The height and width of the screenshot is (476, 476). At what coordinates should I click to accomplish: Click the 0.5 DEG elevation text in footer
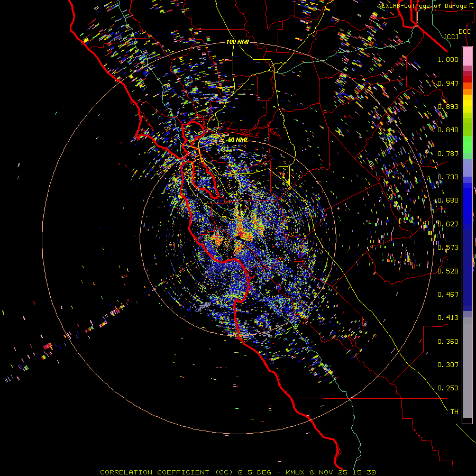[x=254, y=472]
